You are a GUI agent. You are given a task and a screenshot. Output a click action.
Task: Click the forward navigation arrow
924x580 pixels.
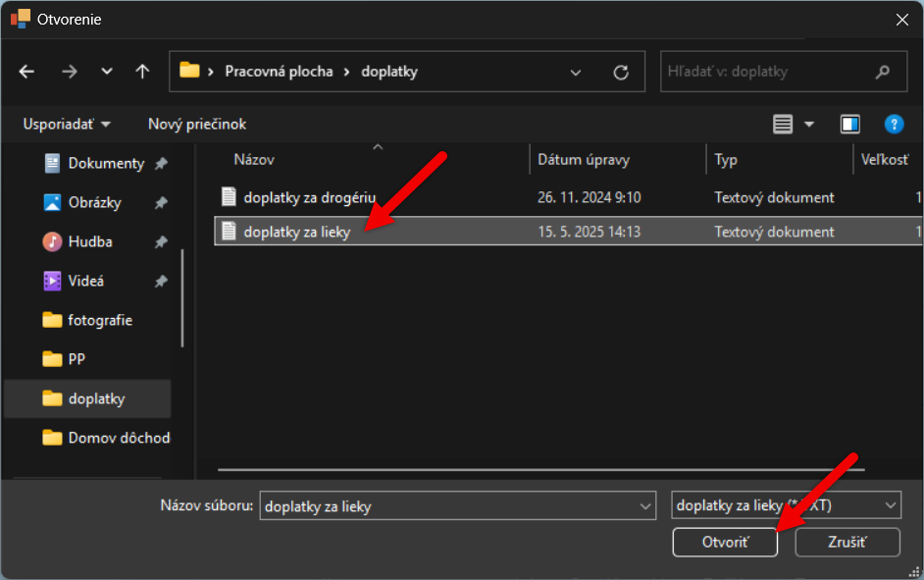(x=69, y=72)
